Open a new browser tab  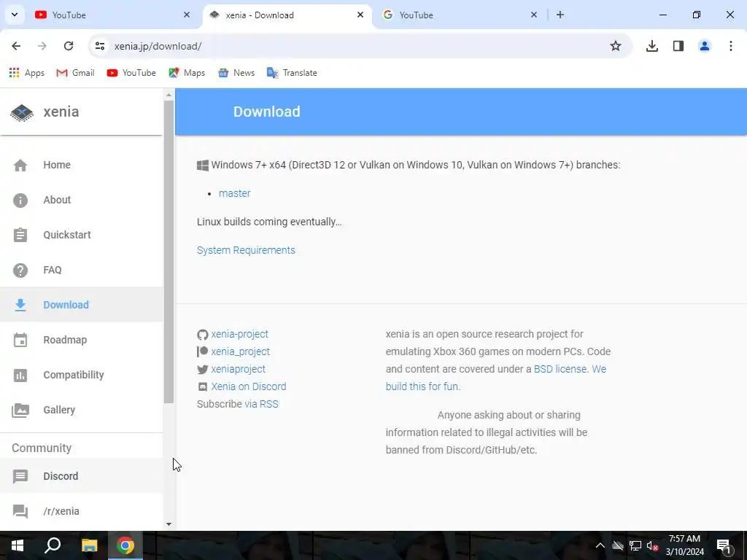tap(560, 15)
